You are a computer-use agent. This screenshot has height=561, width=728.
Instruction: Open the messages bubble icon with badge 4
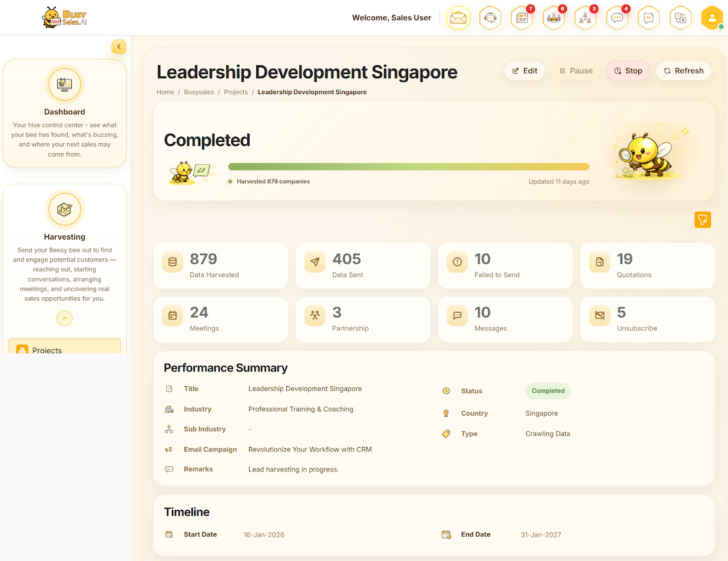coord(617,18)
